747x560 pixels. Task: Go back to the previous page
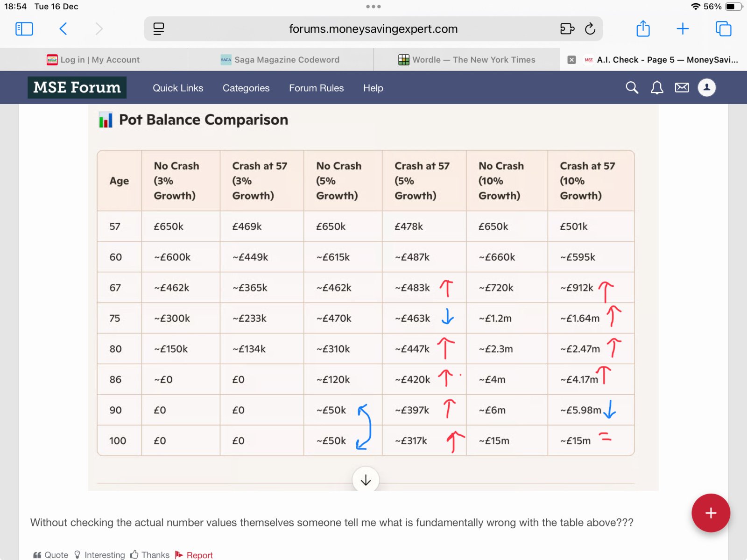[x=63, y=29]
